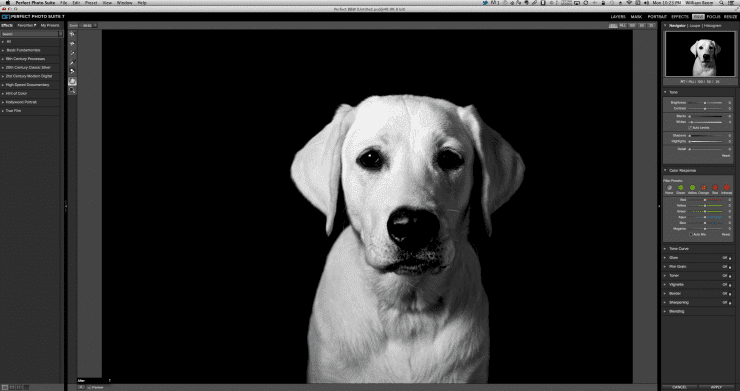Open the Edit menu

click(x=76, y=3)
